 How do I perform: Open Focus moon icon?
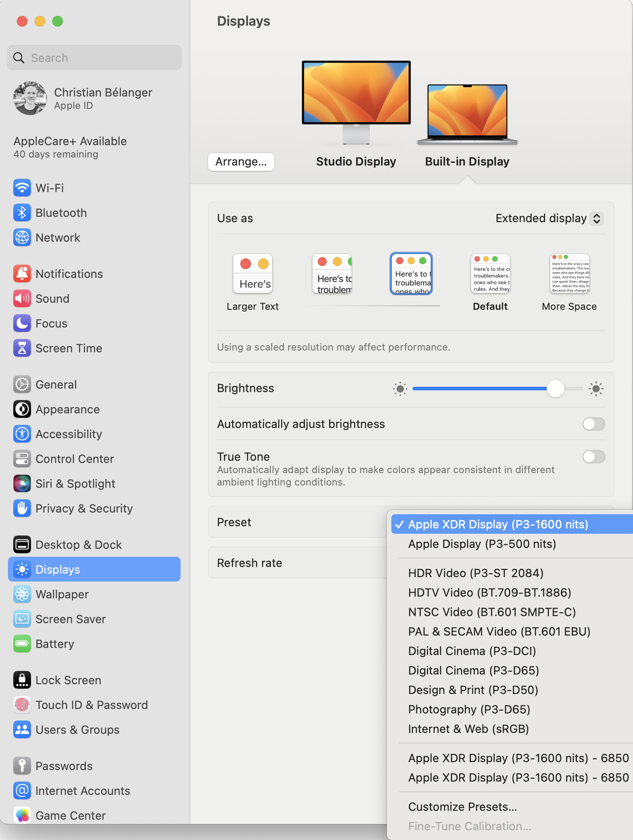22,323
